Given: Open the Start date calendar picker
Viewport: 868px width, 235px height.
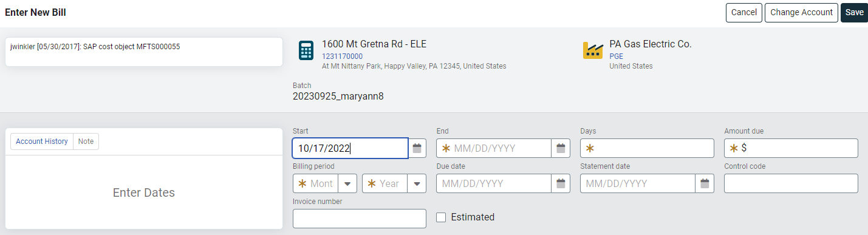Looking at the screenshot, I should [417, 148].
